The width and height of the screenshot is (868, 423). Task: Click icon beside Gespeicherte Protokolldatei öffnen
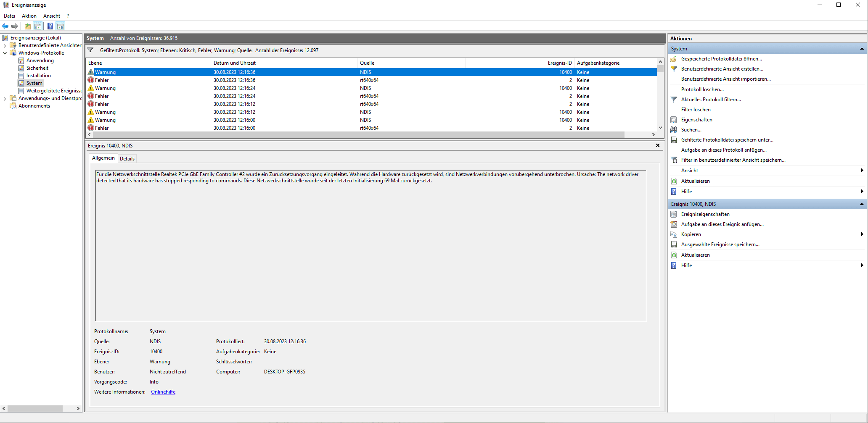tap(674, 59)
